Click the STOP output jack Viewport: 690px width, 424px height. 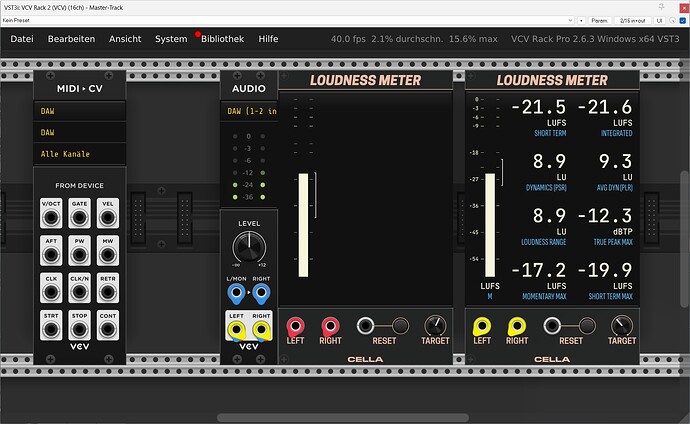(x=79, y=329)
